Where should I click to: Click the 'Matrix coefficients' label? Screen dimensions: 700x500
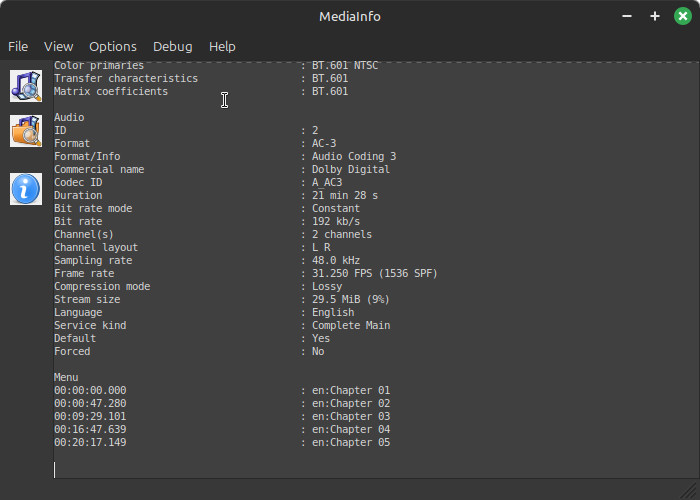111,91
